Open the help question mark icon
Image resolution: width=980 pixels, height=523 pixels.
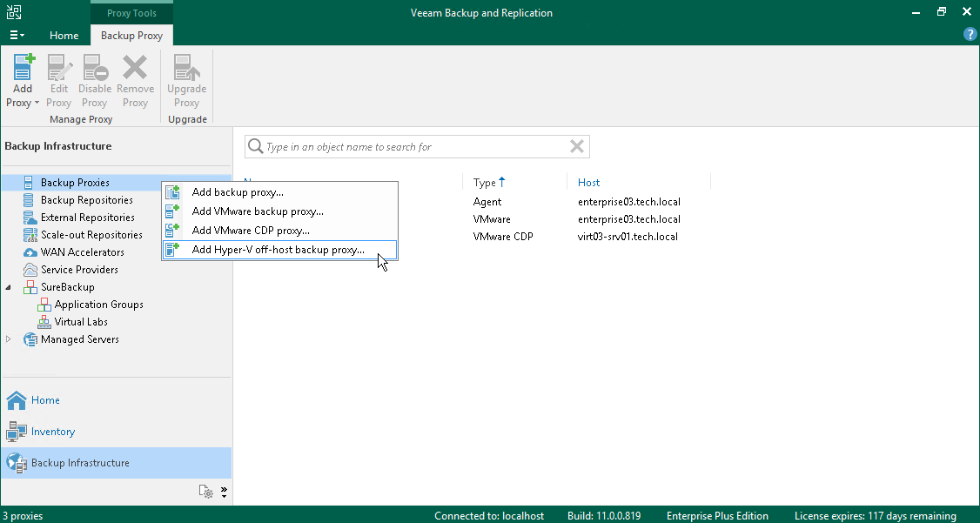tap(970, 35)
